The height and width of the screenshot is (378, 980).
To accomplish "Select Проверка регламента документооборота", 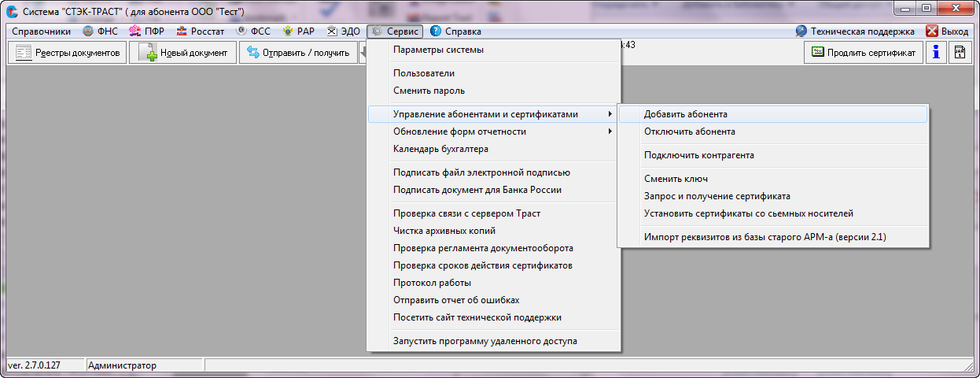I will coord(494,248).
